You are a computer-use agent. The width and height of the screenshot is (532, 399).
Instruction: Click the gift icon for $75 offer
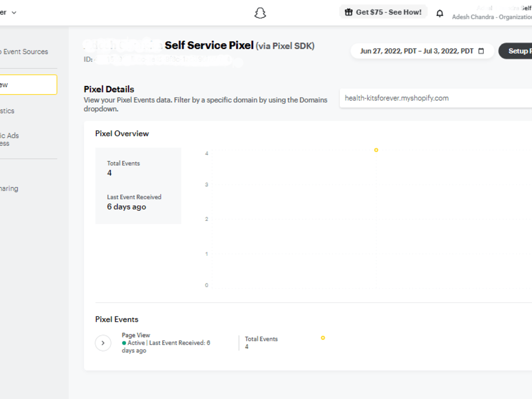tap(348, 12)
